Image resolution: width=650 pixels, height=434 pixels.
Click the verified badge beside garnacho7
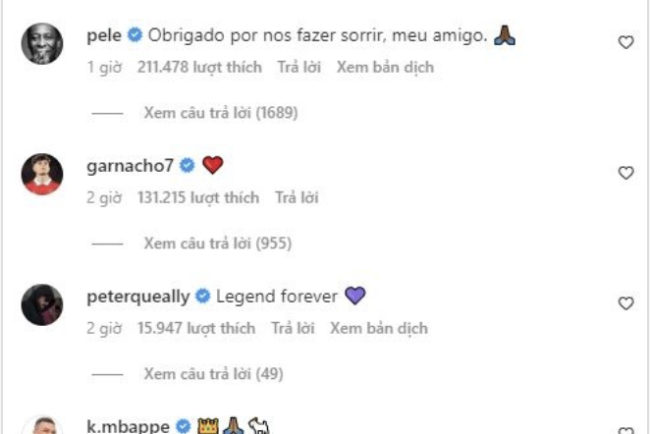pos(187,165)
